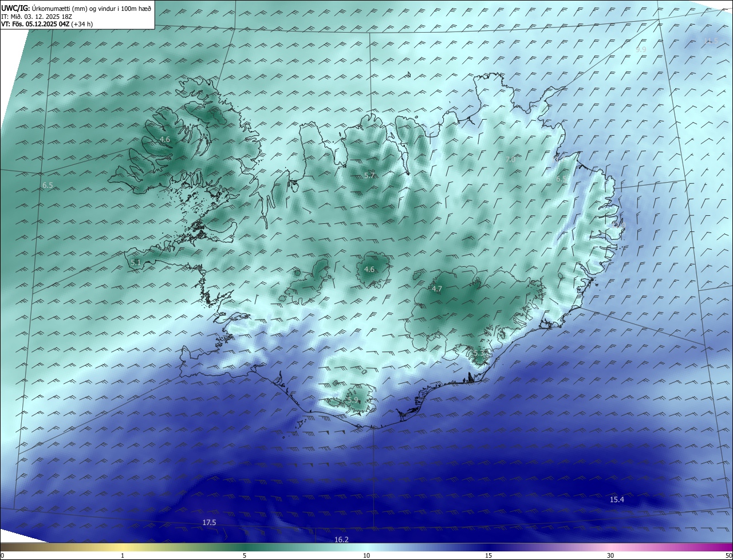Click the 6.5 value over the western sea

[48, 186]
